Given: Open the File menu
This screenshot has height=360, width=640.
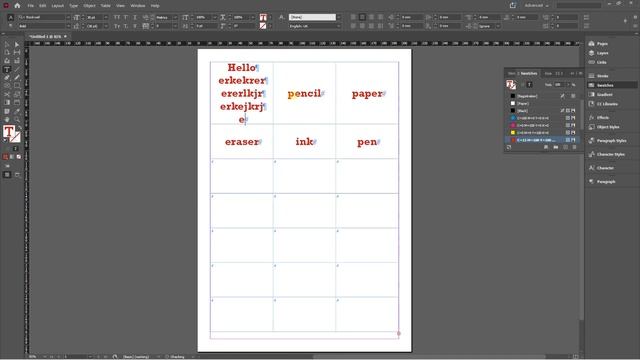Looking at the screenshot, I should 31,6.
